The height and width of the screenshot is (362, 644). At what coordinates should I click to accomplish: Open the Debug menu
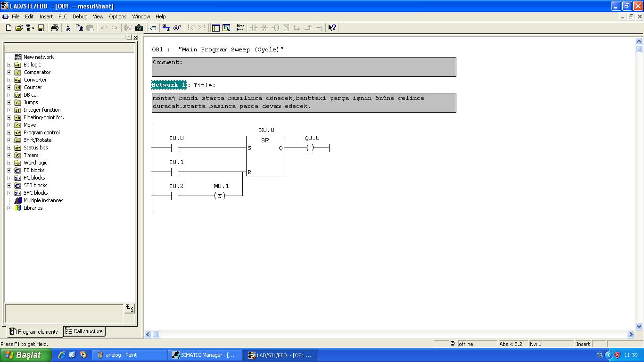tap(80, 16)
